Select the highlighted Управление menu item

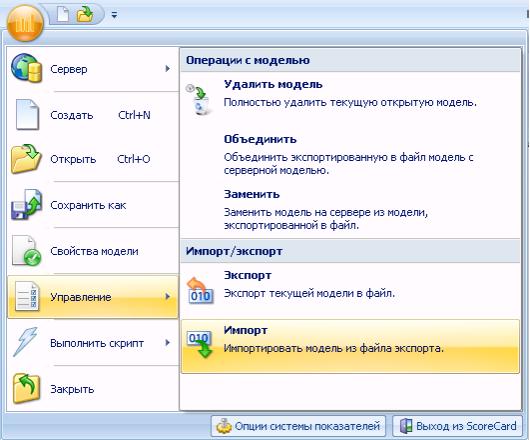(x=93, y=297)
